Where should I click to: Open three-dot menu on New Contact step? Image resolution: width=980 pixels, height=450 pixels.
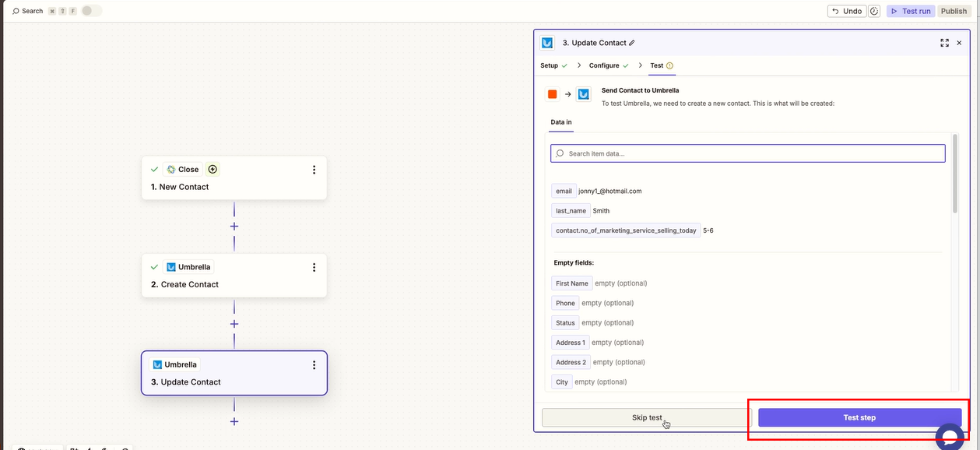click(x=314, y=170)
